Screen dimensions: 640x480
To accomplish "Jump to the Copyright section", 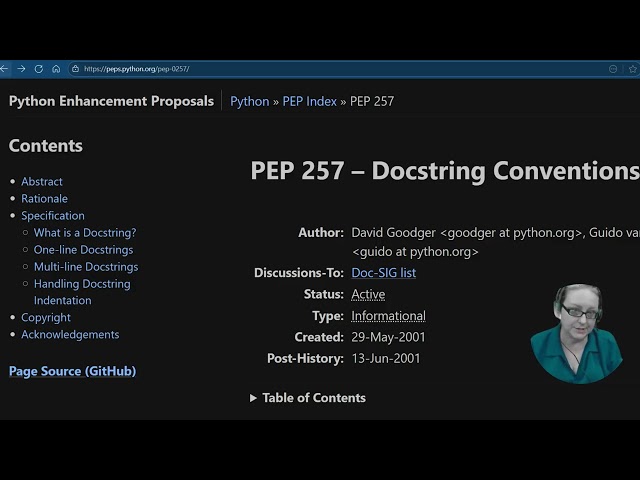I will (46, 318).
